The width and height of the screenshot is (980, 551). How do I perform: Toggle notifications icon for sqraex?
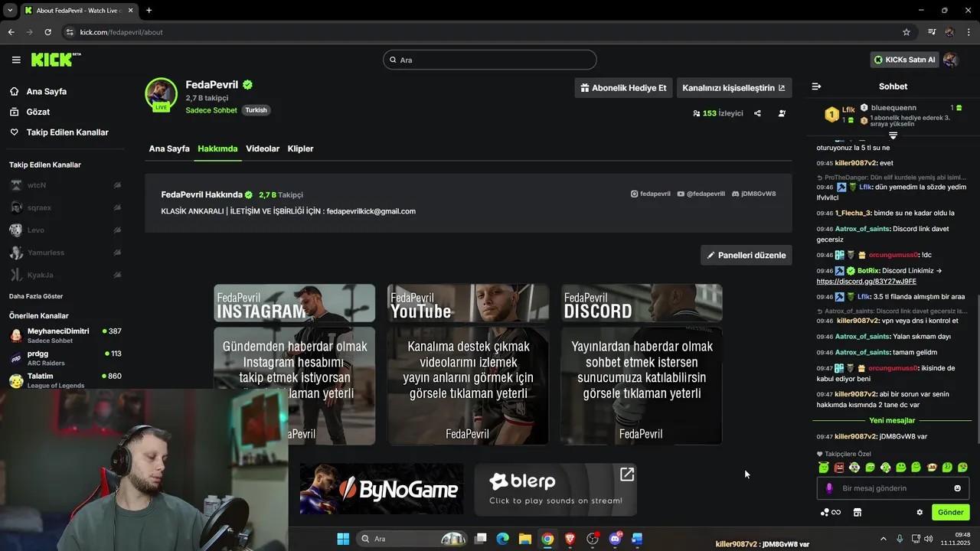coord(117,207)
